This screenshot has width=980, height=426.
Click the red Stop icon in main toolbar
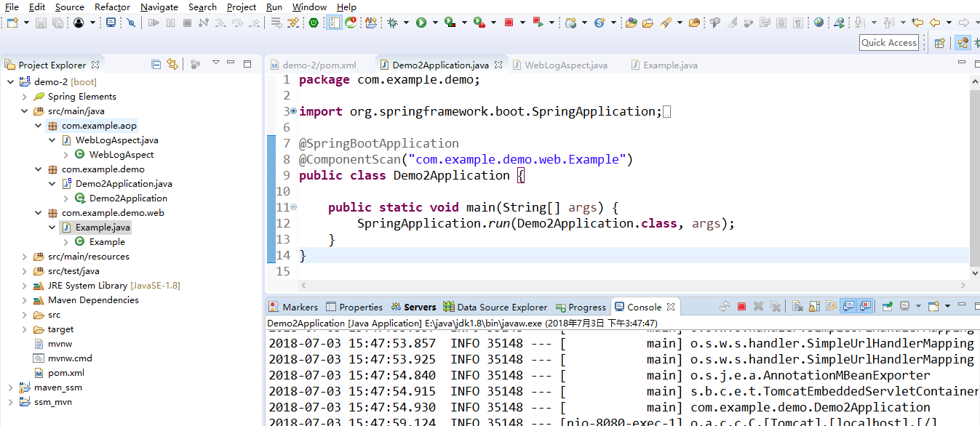tap(509, 23)
